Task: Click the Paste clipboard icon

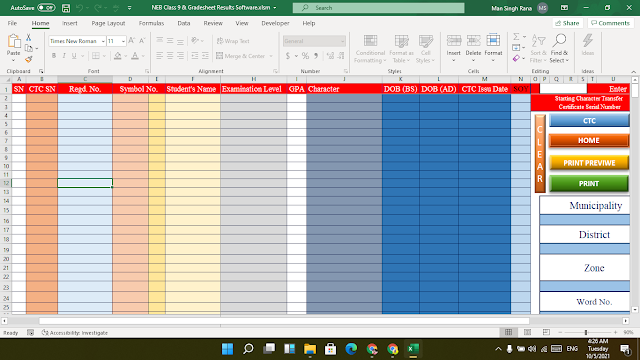Action: (13, 41)
